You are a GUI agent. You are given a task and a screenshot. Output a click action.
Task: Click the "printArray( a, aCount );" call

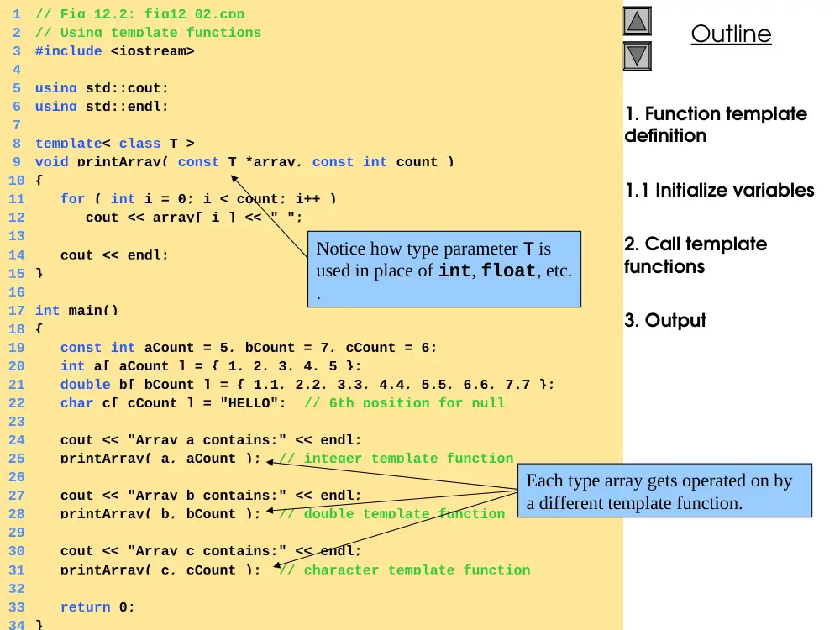tap(160, 459)
